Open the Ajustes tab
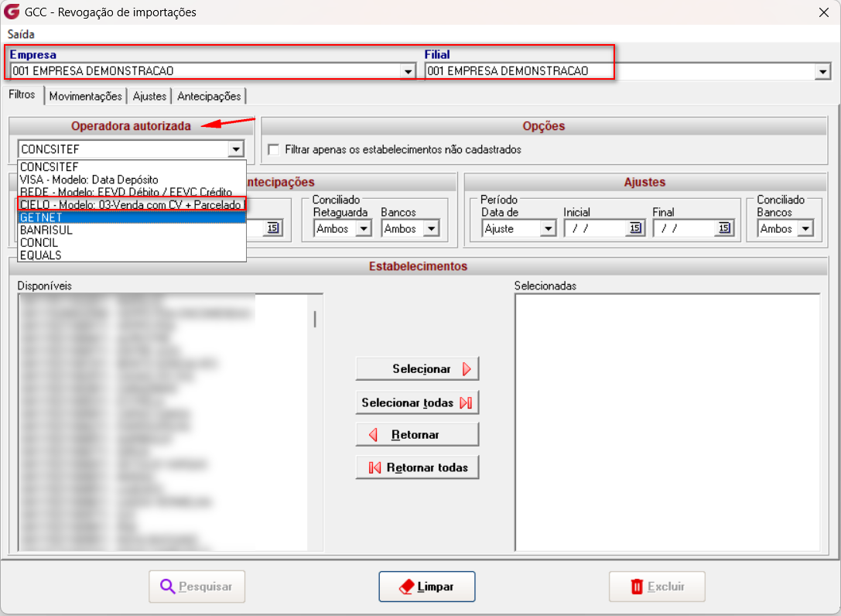Screen dimensions: 841x616 [149, 96]
